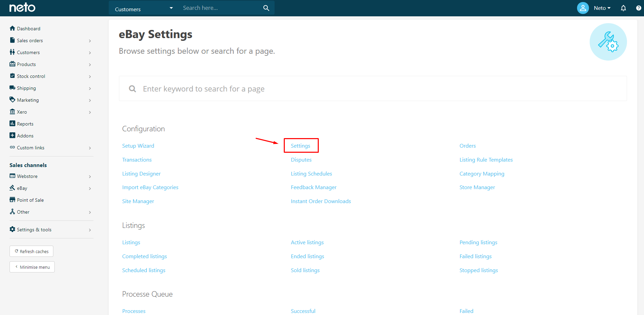Open the Listing Rule Templates link
The width and height of the screenshot is (644, 315).
pos(486,160)
